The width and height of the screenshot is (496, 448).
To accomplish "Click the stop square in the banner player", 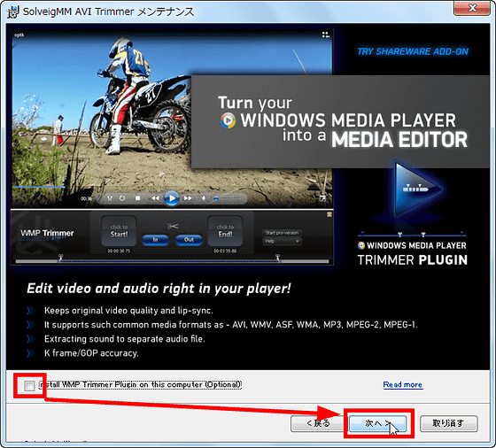I will click(137, 198).
